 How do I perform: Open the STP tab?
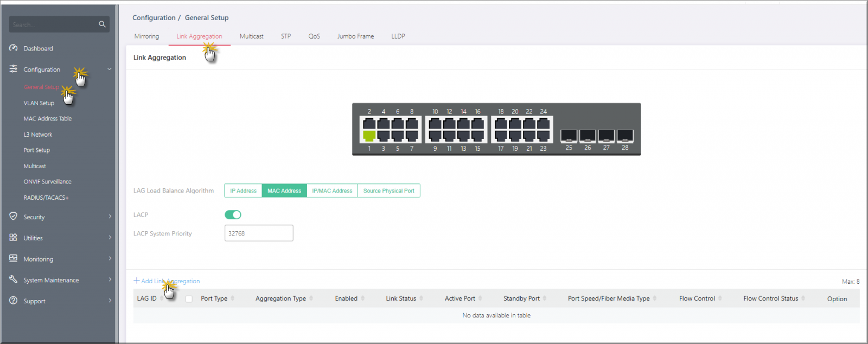pyautogui.click(x=286, y=36)
